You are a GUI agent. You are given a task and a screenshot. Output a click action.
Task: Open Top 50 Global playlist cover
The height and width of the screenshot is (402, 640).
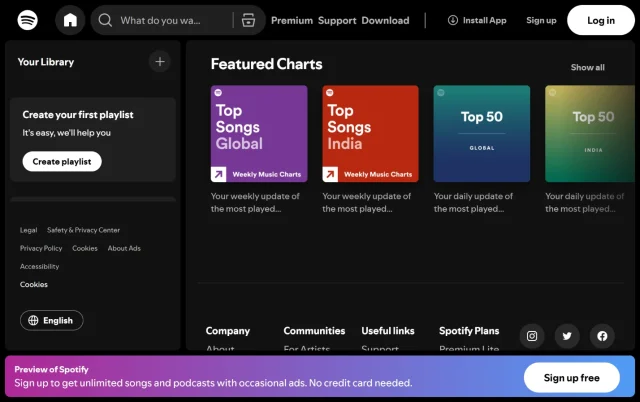[x=482, y=133]
